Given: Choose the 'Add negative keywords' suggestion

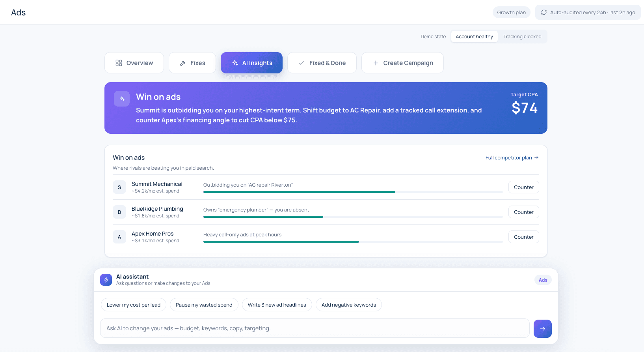Looking at the screenshot, I should [x=349, y=305].
